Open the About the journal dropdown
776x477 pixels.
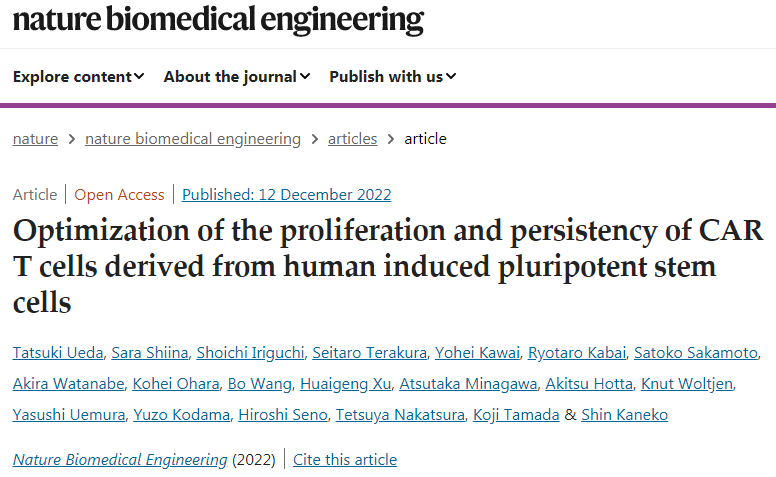tap(237, 76)
